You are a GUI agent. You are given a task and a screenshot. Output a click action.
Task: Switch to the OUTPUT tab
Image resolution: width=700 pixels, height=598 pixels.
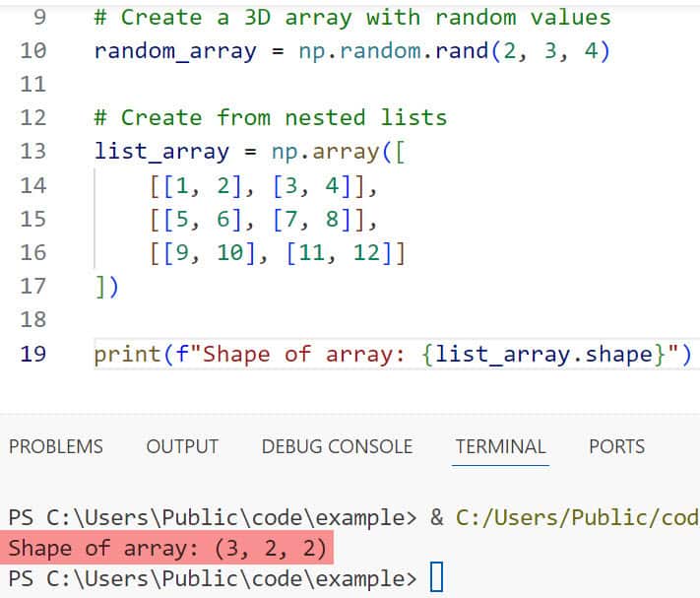182,446
